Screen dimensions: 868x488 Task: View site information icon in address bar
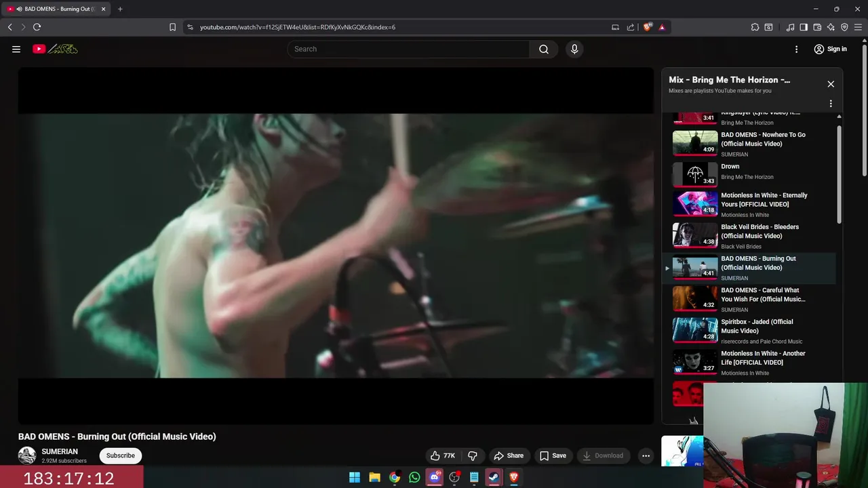tap(191, 27)
